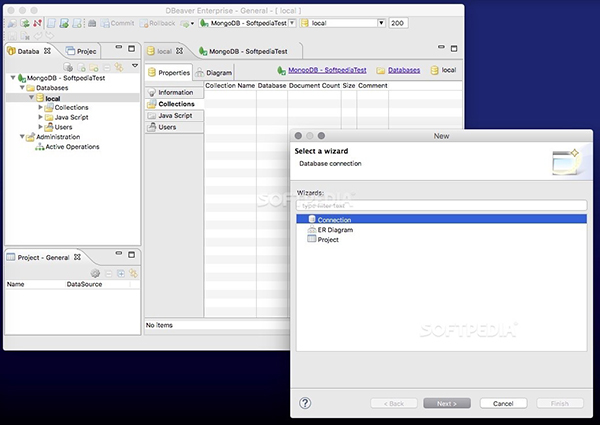Expand the Collections tree node
This screenshot has height=425, width=600.
point(40,107)
